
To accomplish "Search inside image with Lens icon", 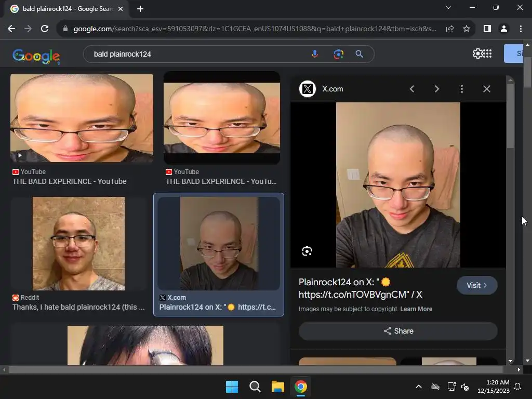I will point(307,251).
